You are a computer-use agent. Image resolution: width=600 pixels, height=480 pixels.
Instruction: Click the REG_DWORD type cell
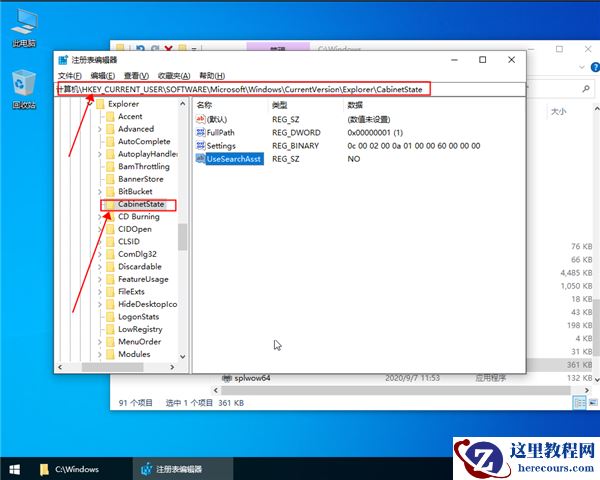(296, 132)
